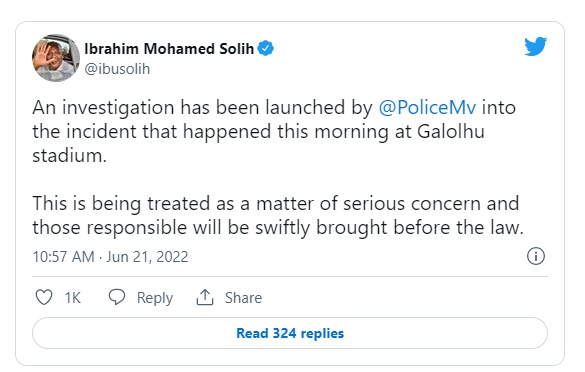Click the Share text label
The width and height of the screenshot is (585, 372).
(243, 298)
